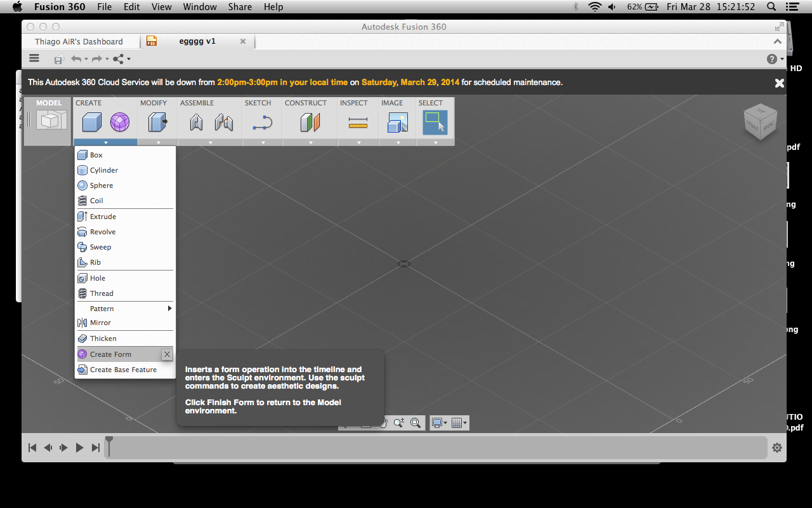Select the egggg v1 document tab
Screen dimensions: 812x508
(x=197, y=41)
